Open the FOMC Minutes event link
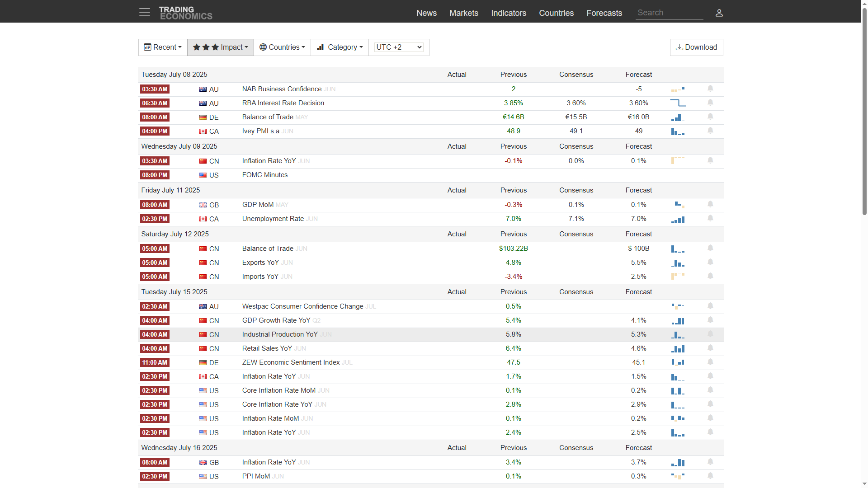 pyautogui.click(x=264, y=175)
